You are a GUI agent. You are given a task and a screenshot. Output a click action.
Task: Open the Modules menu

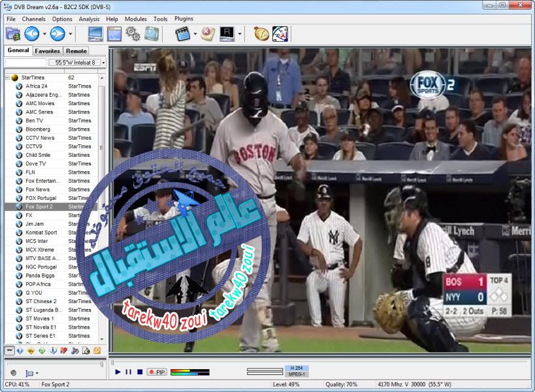tap(135, 19)
